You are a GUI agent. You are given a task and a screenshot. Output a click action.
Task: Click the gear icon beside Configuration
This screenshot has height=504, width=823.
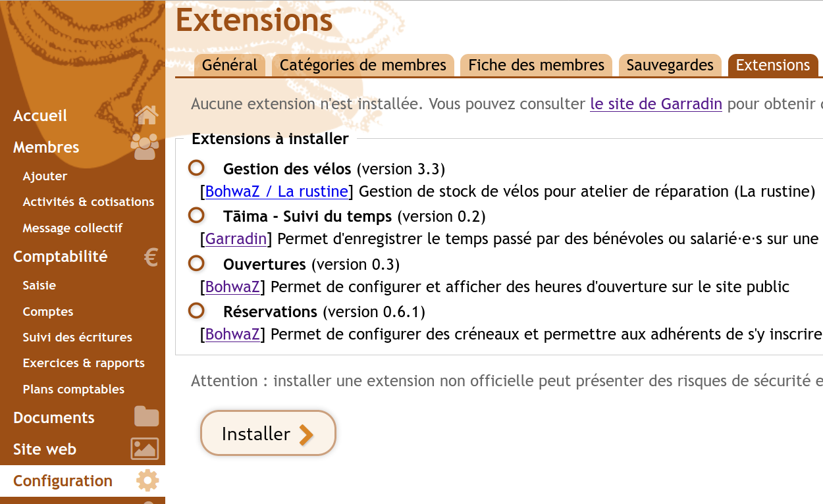pyautogui.click(x=147, y=480)
